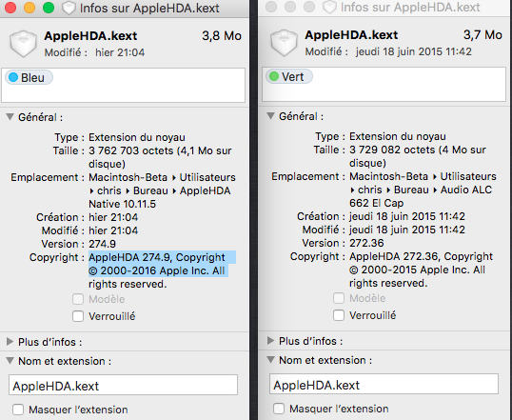This screenshot has width=512, height=420.
Task: Click the kext icon in right window header
Action: coord(284,43)
